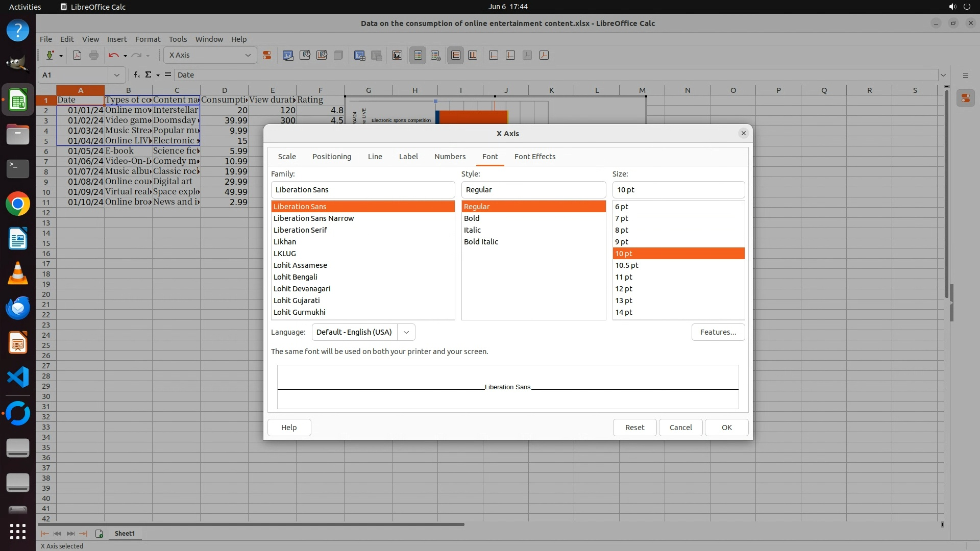Screen dimensions: 980x551
Task: Toggle the Legend On/Off toolbar icon
Action: [418, 55]
